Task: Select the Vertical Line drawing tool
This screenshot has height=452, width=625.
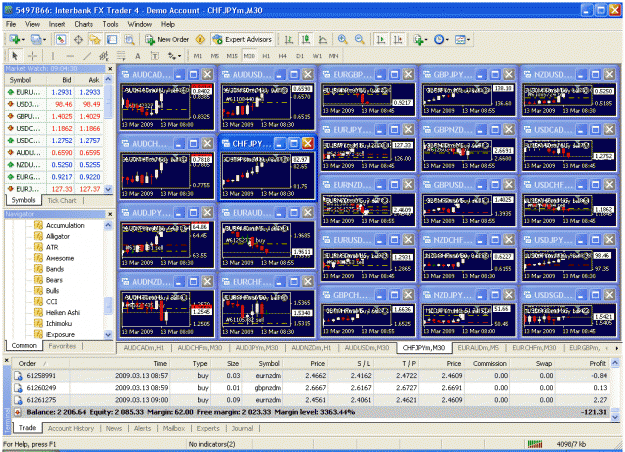Action: [x=52, y=56]
